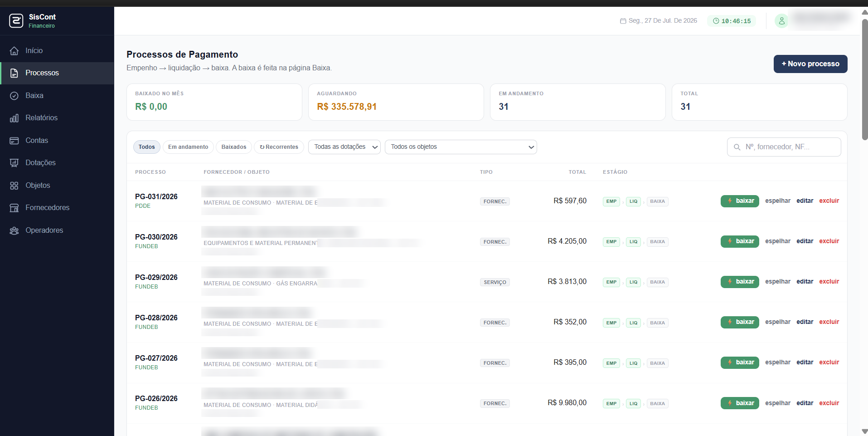
Task: Open the Todos os objetos dropdown
Action: pos(461,147)
